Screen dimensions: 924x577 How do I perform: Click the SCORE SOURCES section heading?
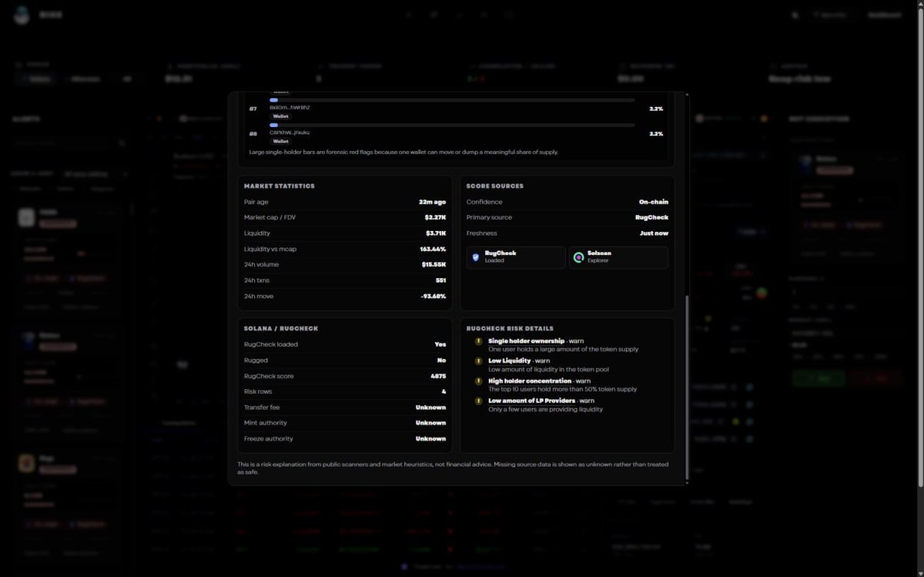pos(494,186)
